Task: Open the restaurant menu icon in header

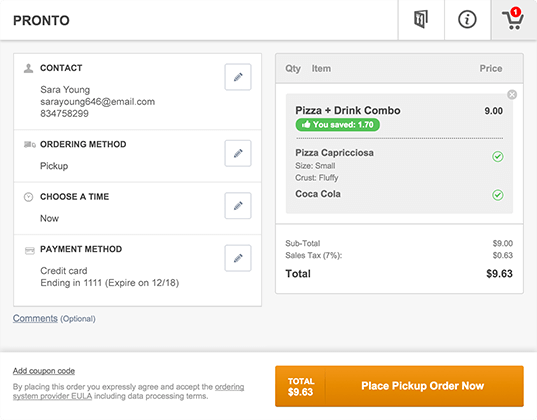Action: [421, 20]
